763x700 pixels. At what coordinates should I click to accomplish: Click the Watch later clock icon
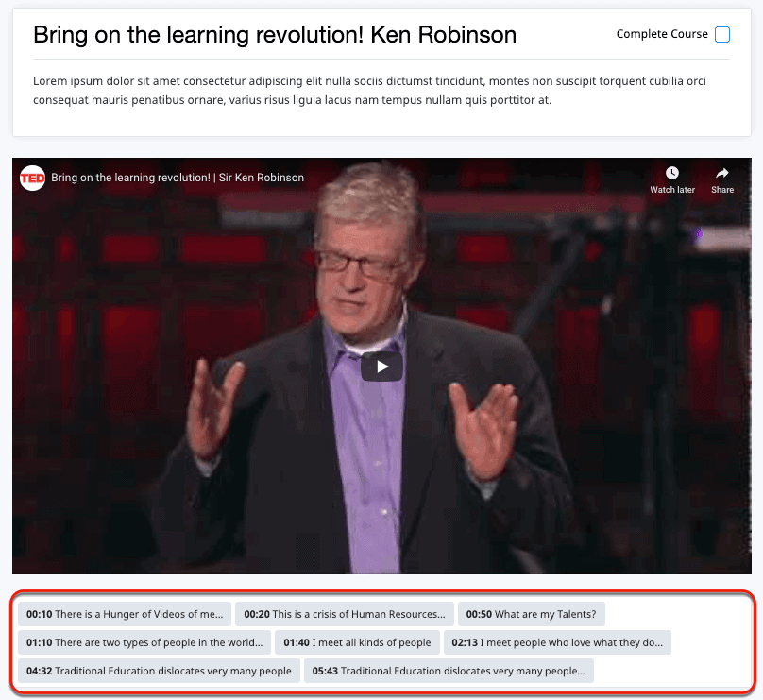672,173
